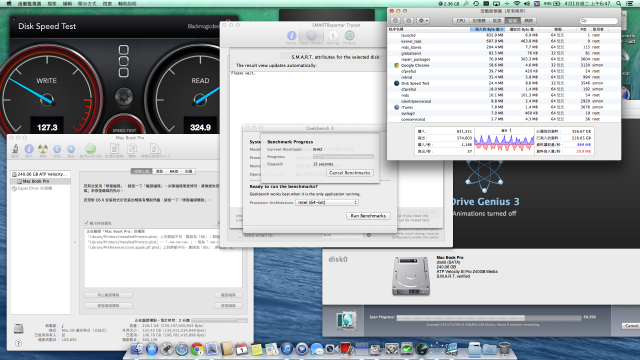Open Disk Checks in SMARTReporter toolbar
Screen dimensions: 640x360
[x=311, y=37]
